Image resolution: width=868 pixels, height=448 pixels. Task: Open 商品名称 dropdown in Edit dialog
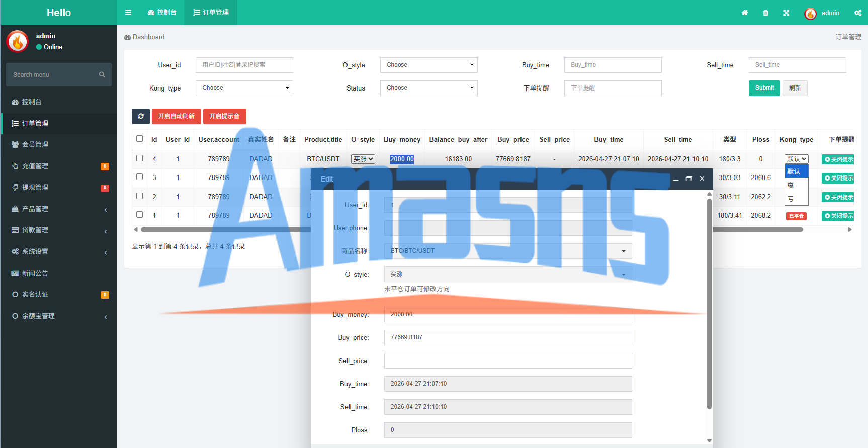508,251
